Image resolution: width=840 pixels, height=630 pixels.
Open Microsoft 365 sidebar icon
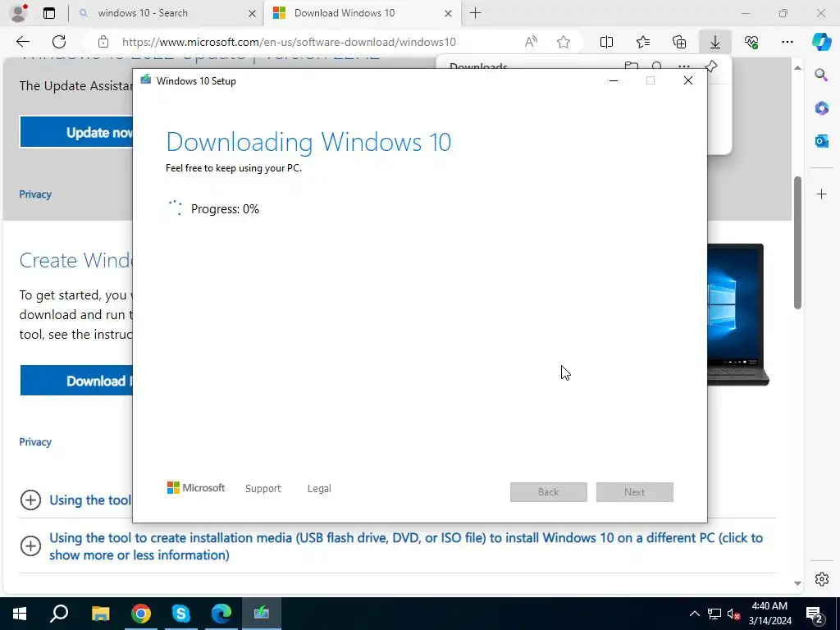[821, 108]
